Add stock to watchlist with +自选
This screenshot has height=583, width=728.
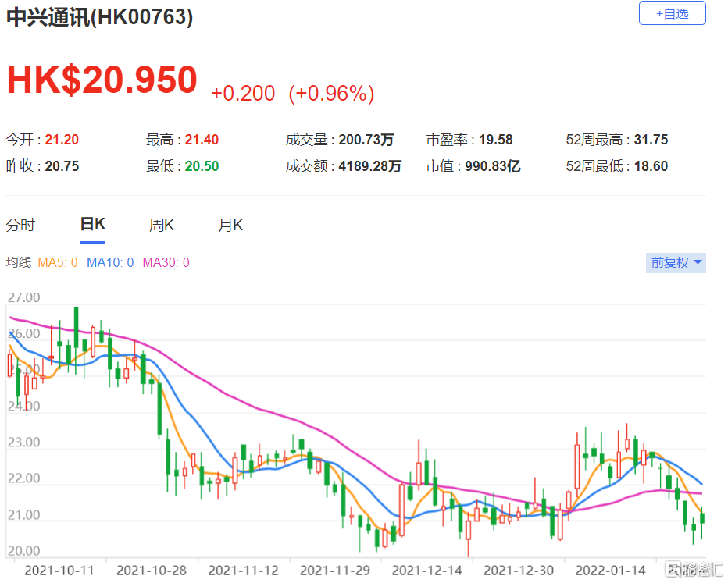[x=672, y=13]
